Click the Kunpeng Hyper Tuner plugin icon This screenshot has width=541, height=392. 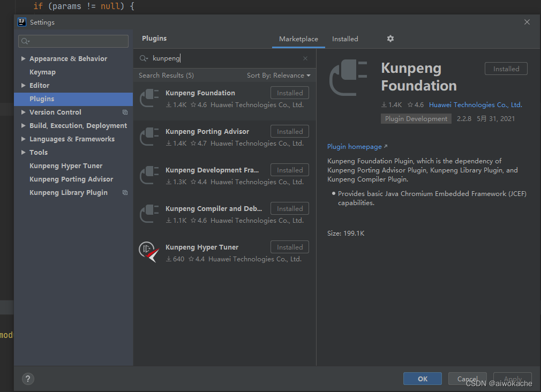tap(149, 252)
